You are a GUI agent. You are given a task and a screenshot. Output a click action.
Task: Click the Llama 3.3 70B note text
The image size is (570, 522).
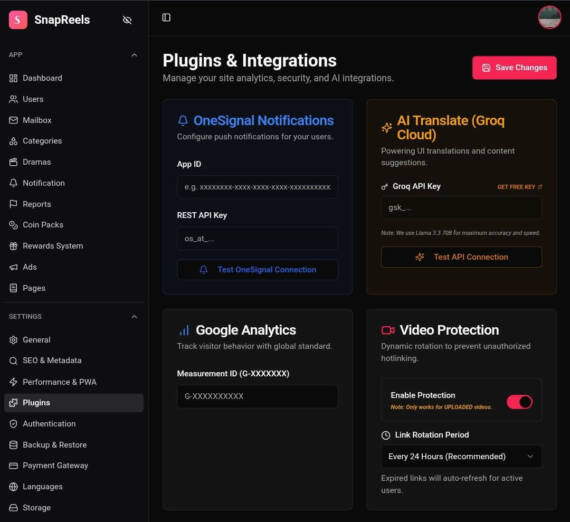point(460,233)
